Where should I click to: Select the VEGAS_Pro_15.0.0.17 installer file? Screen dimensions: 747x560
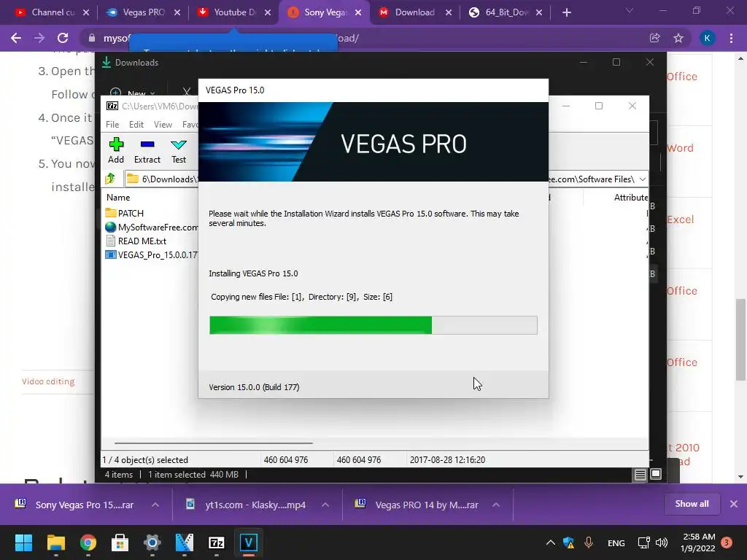coord(152,254)
